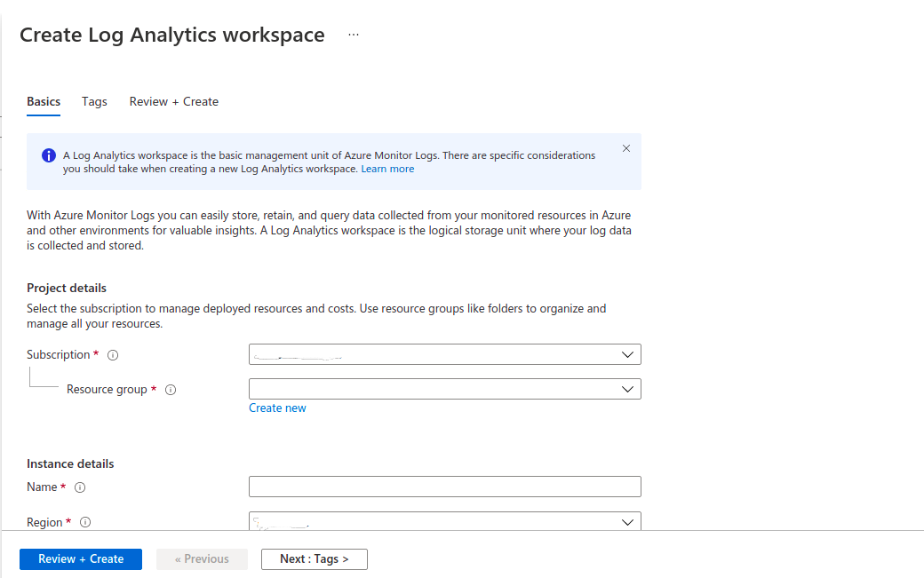Expand the Resource group dropdown
Screen dimensions: 924x578
445,389
